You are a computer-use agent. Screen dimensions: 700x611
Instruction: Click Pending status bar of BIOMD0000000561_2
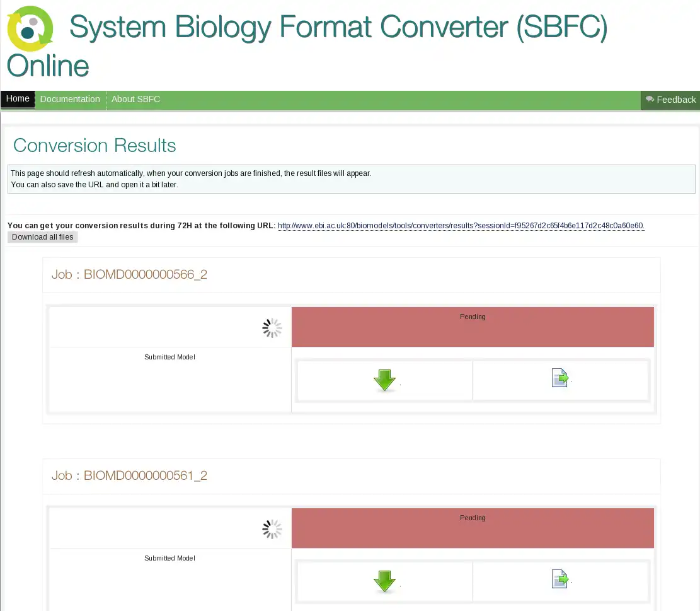pyautogui.click(x=473, y=528)
